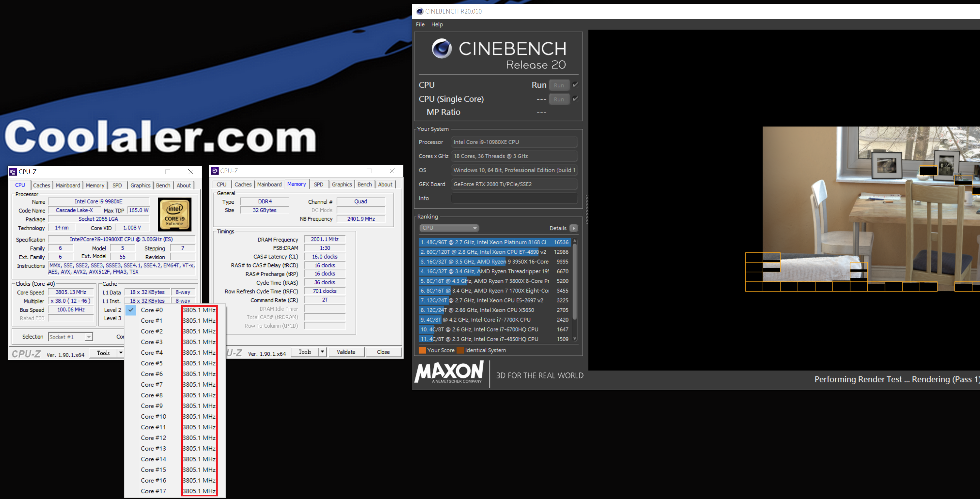
Task: Open the CPU ranking type dropdown
Action: (x=449, y=228)
